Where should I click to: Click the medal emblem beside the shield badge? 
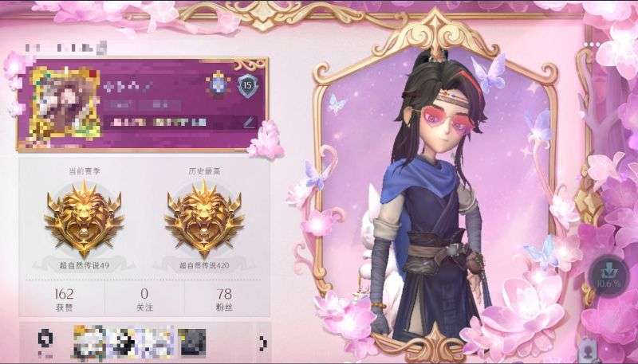click(219, 84)
